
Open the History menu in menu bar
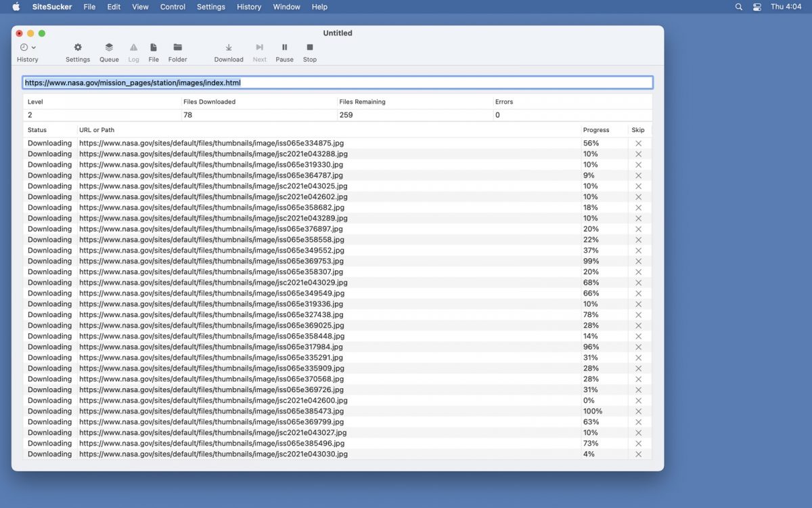click(249, 7)
